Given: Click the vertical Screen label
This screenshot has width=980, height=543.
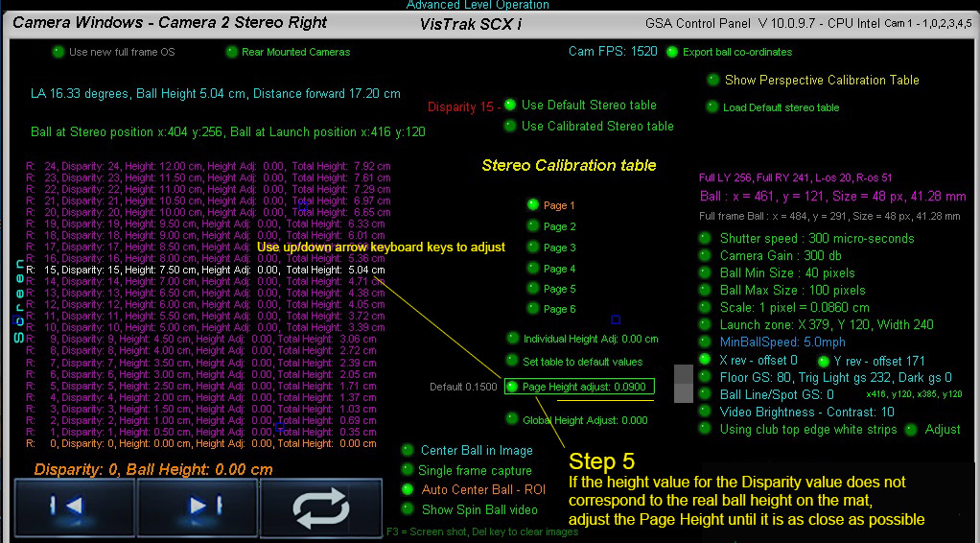Looking at the screenshot, I should point(19,300).
